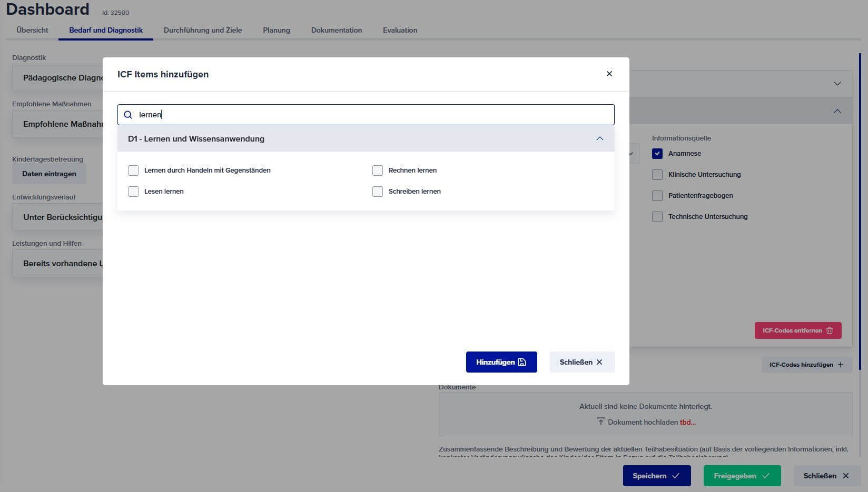
Task: Close the ICF Items dialog with X icon
Action: [x=609, y=74]
